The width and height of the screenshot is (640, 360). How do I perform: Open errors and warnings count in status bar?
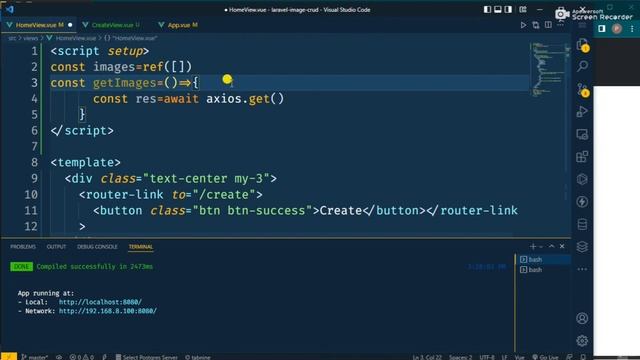(x=82, y=357)
